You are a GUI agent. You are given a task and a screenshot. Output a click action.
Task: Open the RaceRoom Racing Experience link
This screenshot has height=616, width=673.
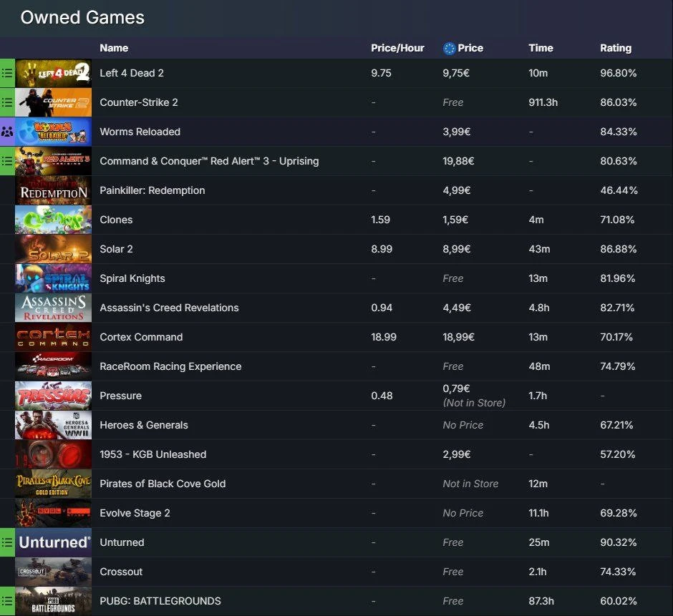170,366
